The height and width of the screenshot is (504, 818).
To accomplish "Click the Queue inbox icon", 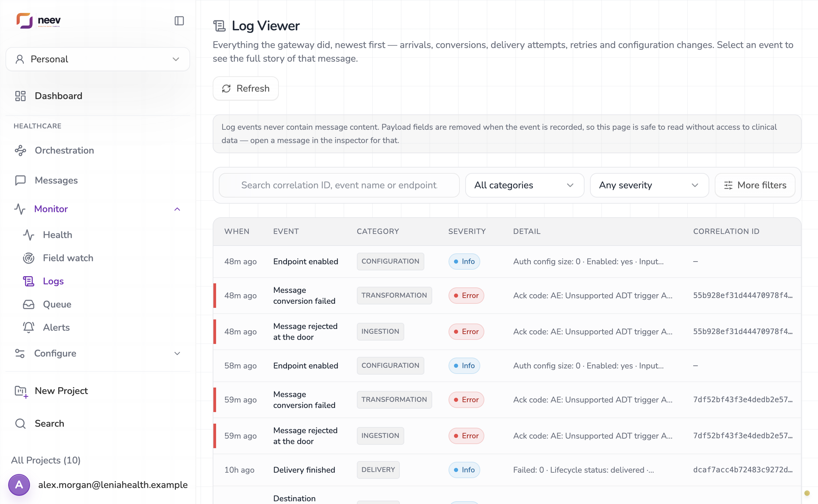I will pyautogui.click(x=29, y=304).
